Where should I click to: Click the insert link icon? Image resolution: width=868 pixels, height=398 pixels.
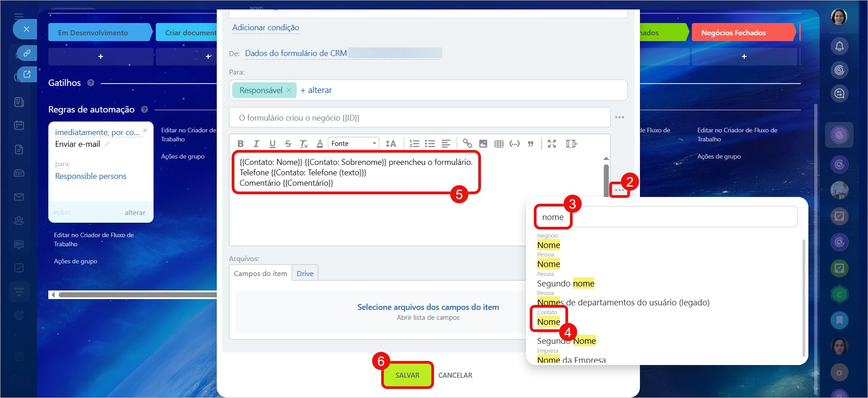click(x=467, y=144)
